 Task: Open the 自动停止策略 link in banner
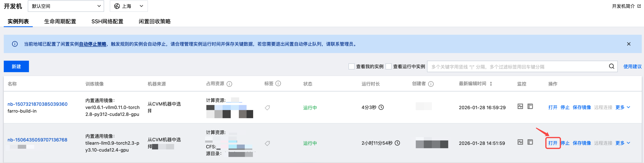[92, 44]
